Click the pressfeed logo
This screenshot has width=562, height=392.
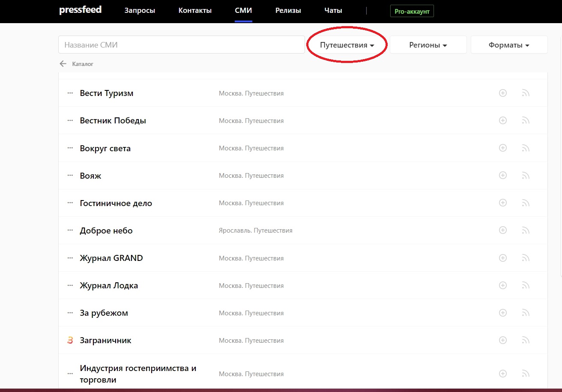click(80, 10)
